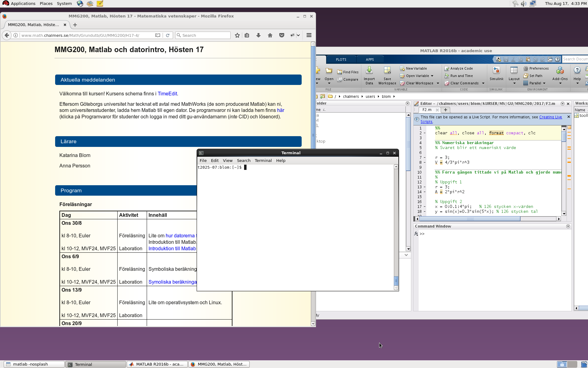
Task: Click New Variable in MATLAB toolbar
Action: point(413,68)
